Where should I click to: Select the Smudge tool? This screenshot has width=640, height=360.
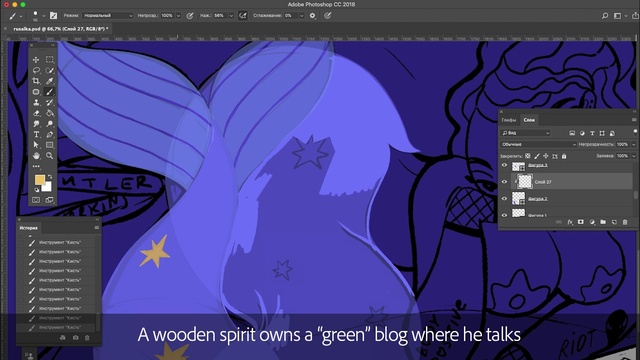pos(36,124)
